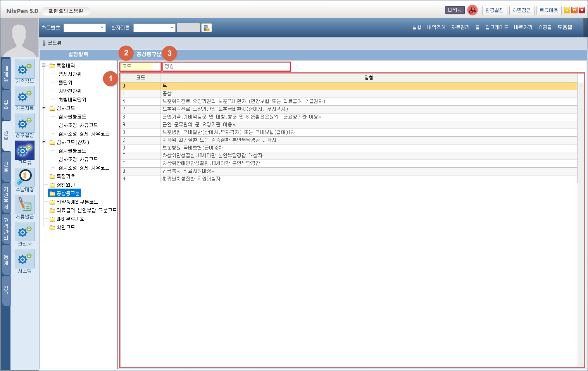Click the patient search icon beside name field
The image size is (588, 371).
pyautogui.click(x=207, y=28)
